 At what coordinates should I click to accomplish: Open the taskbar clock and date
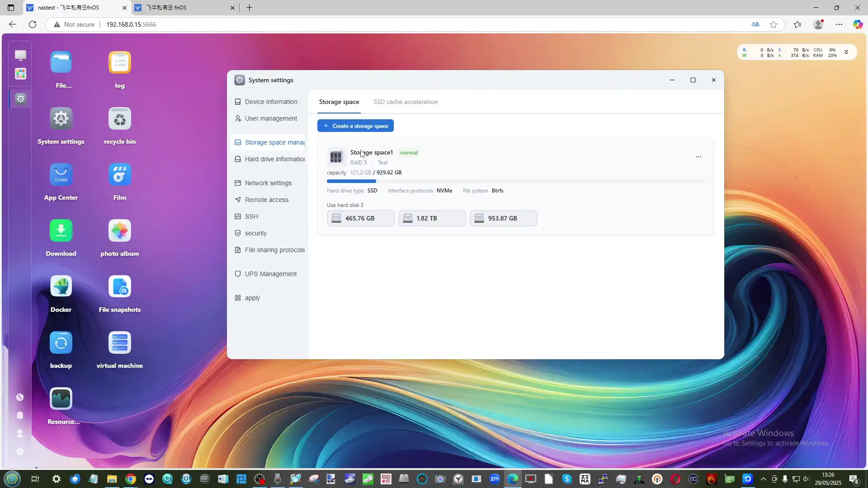(828, 479)
